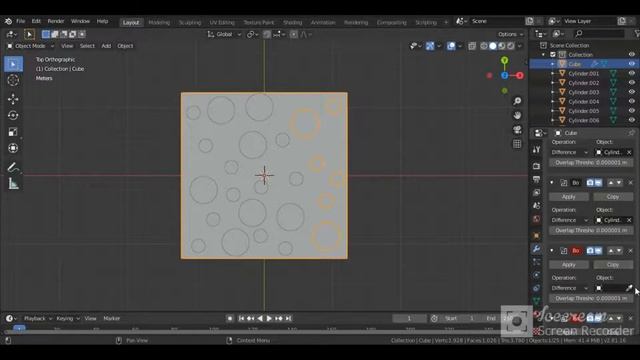This screenshot has width=640, height=360.
Task: Click the green Y axis on navigation gizmo
Action: [x=504, y=60]
